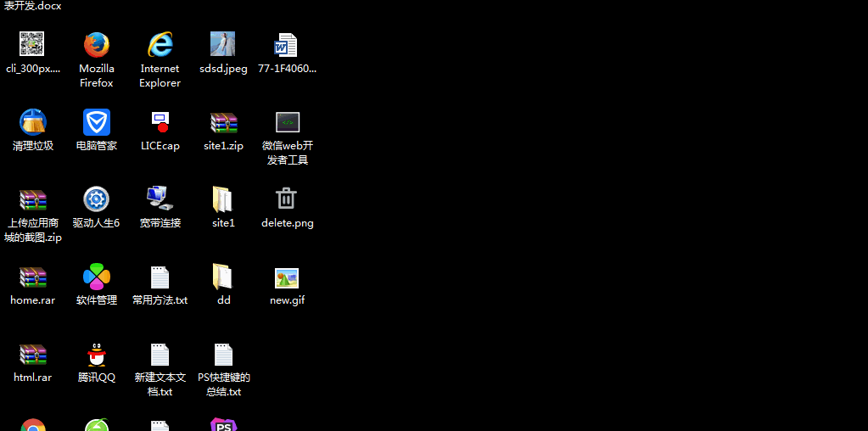Click the 清理垃圾 broom icon
Viewport: 868px width, 431px height.
pyautogui.click(x=32, y=122)
